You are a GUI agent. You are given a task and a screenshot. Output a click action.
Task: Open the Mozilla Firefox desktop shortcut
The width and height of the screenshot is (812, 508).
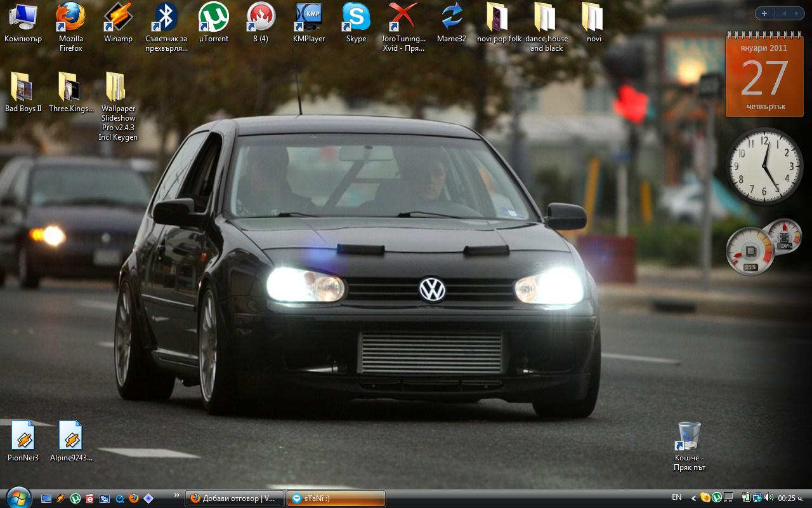(x=70, y=18)
